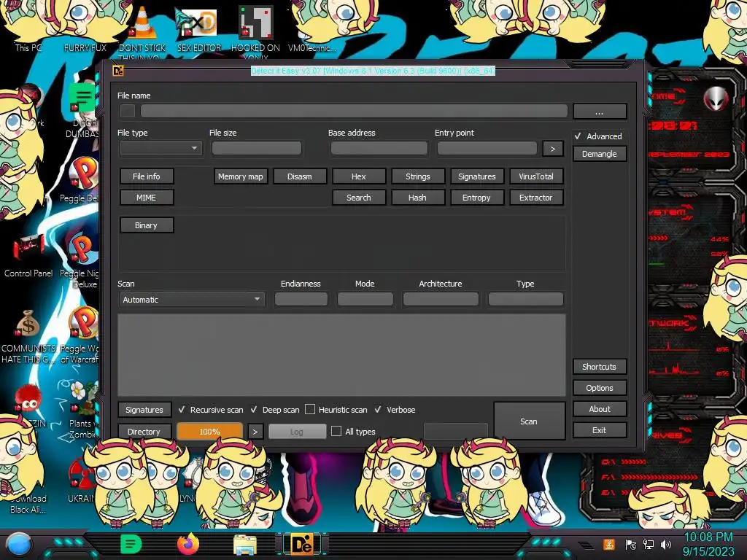Open the top-row Signatures viewer
Screen dimensions: 747x560
pyautogui.click(x=477, y=176)
